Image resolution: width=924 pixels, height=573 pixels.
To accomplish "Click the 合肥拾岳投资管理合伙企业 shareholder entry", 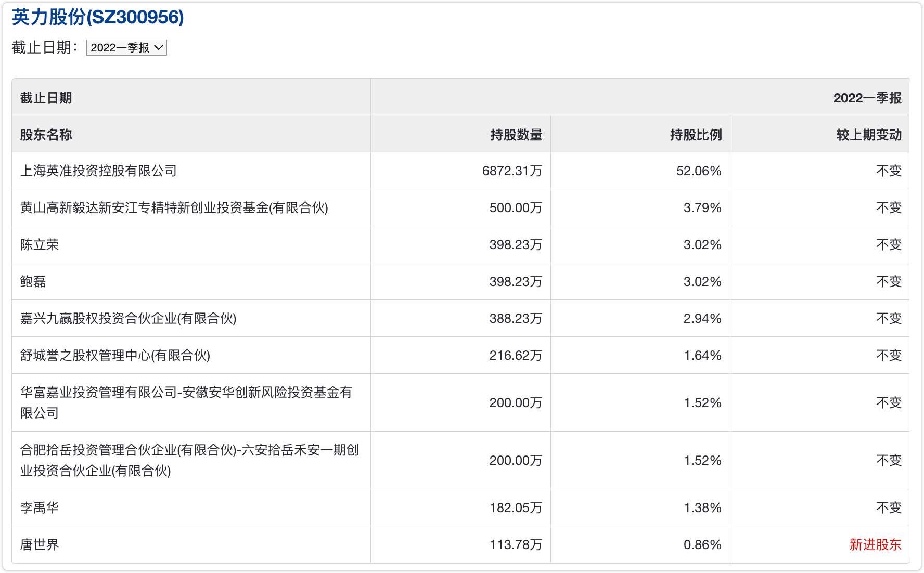I will pyautogui.click(x=189, y=460).
